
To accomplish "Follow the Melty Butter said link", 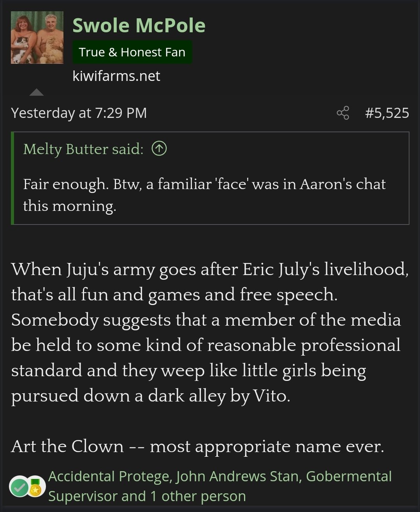I will coord(83,149).
